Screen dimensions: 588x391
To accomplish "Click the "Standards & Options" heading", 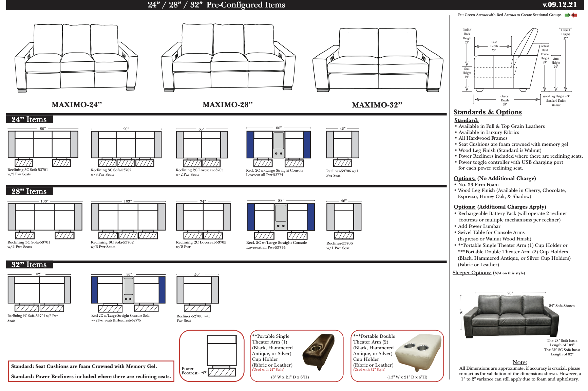I will point(487,112).
